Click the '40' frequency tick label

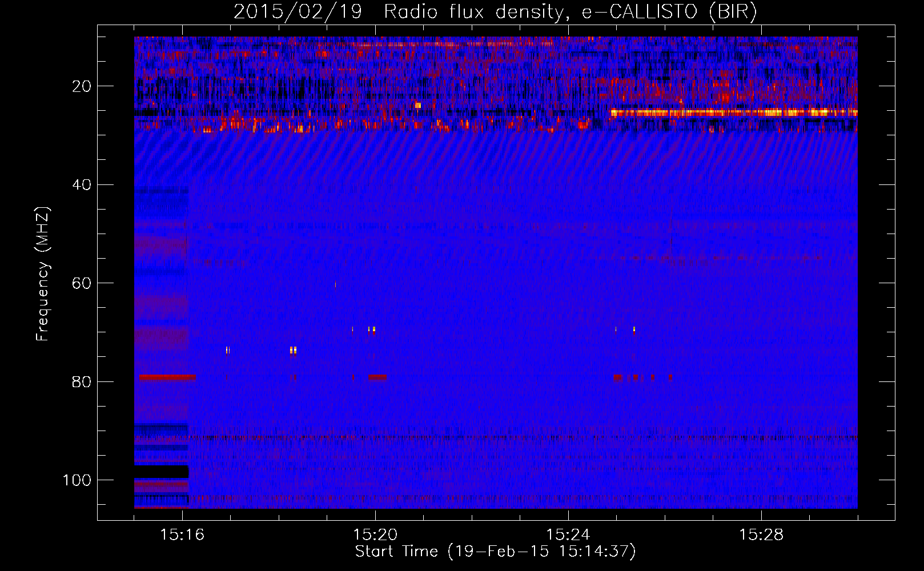coord(82,185)
